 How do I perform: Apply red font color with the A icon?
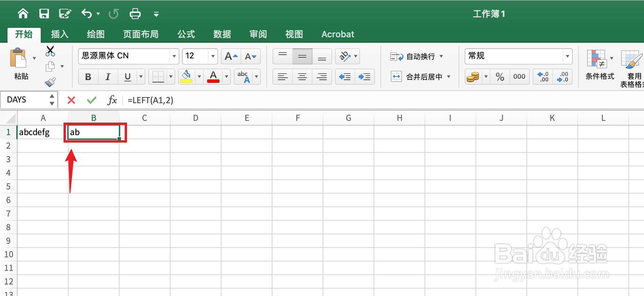(213, 77)
